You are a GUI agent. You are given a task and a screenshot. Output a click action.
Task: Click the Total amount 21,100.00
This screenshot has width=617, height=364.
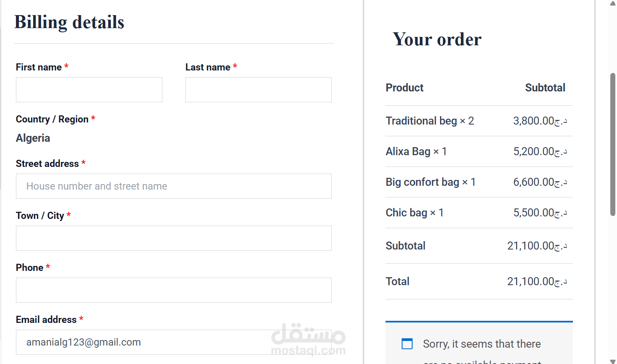coord(537,281)
